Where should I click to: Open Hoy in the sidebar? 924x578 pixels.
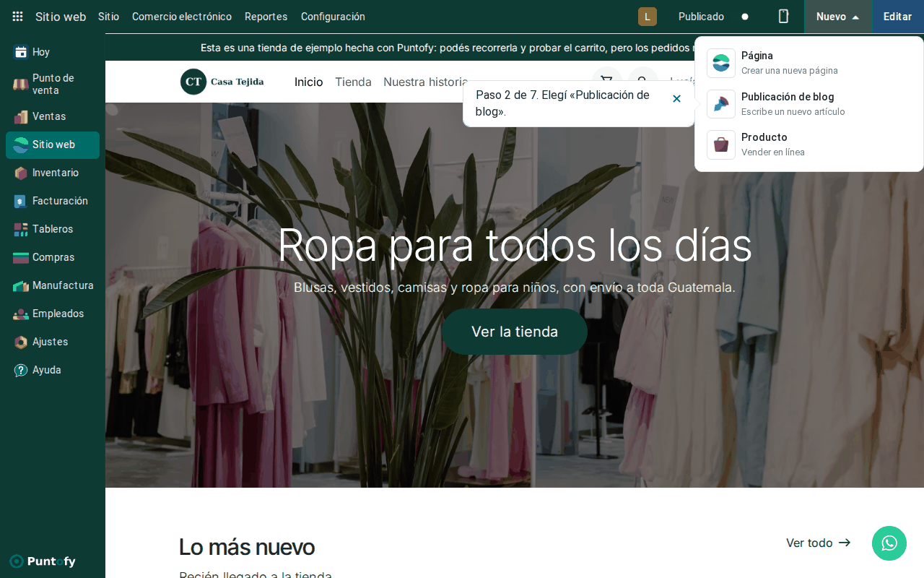click(x=53, y=52)
